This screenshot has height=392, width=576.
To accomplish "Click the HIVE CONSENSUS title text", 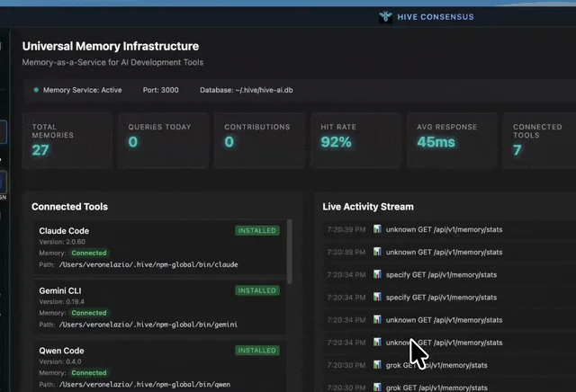I will (436, 17).
